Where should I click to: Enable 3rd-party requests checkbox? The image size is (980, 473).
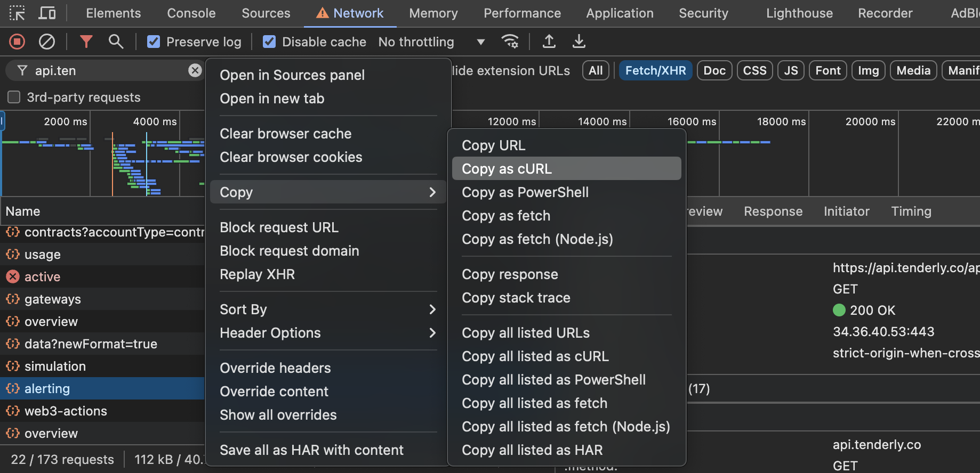coord(14,97)
